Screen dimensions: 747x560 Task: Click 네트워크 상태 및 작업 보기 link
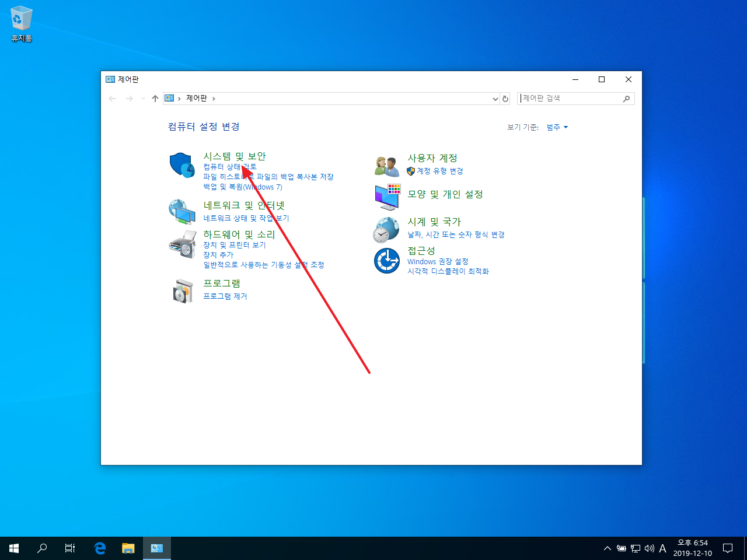246,218
